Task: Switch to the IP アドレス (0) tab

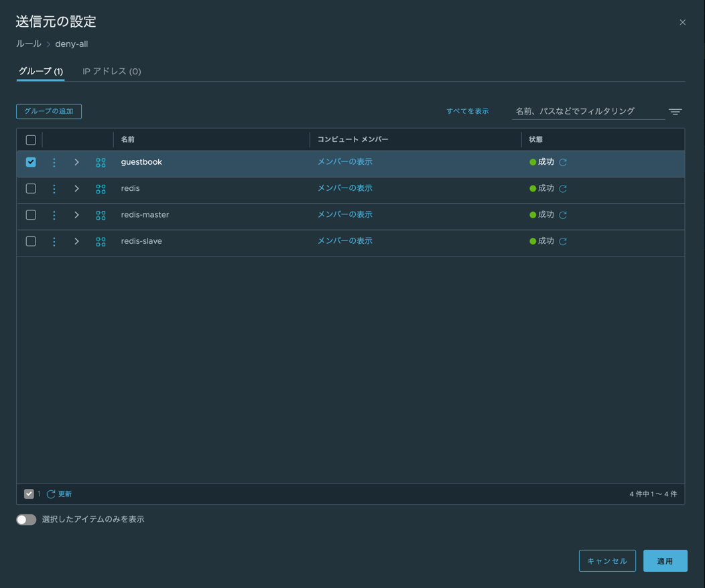Action: pyautogui.click(x=111, y=72)
